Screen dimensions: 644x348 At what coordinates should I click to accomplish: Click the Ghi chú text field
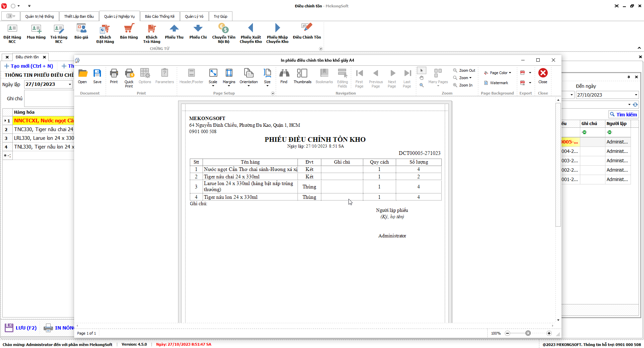coord(49,99)
